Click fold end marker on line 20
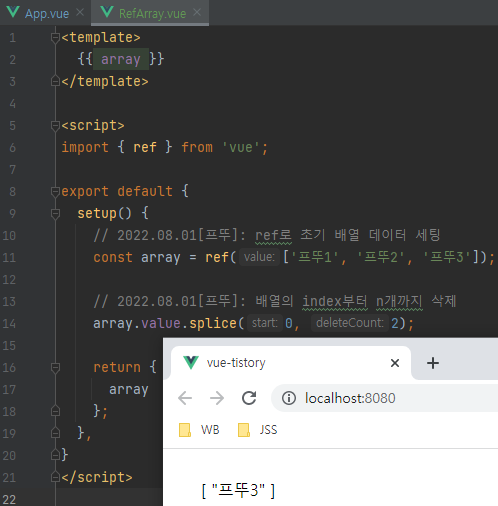498x506 pixels. click(55, 455)
